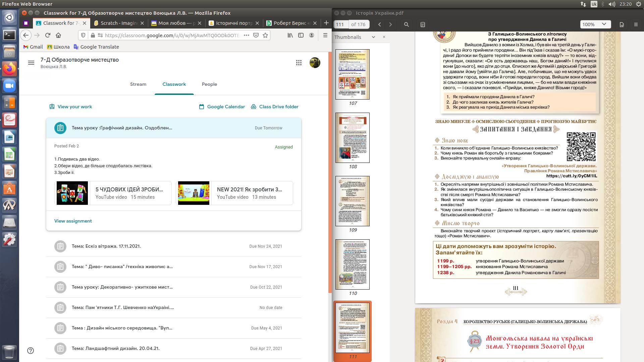The image size is (644, 362).
Task: Toggle the Uk keyboard layout indicator
Action: (594, 4)
